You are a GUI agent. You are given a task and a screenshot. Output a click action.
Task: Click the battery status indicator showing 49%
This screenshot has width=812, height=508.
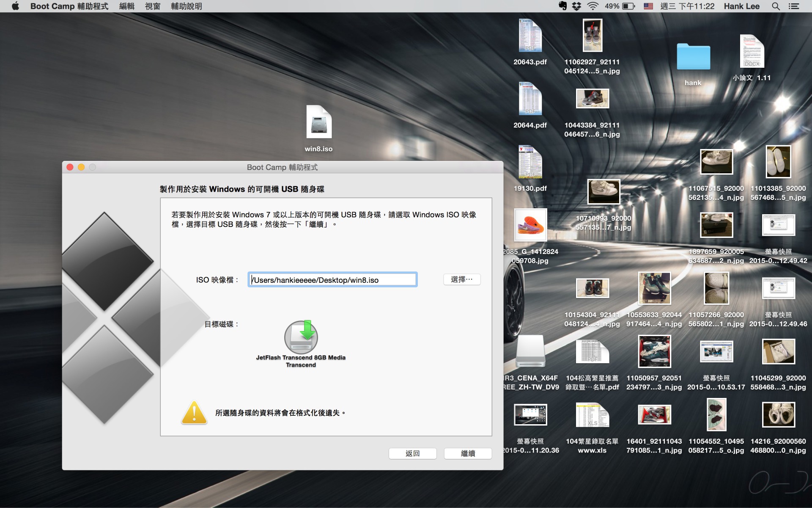[x=620, y=6]
